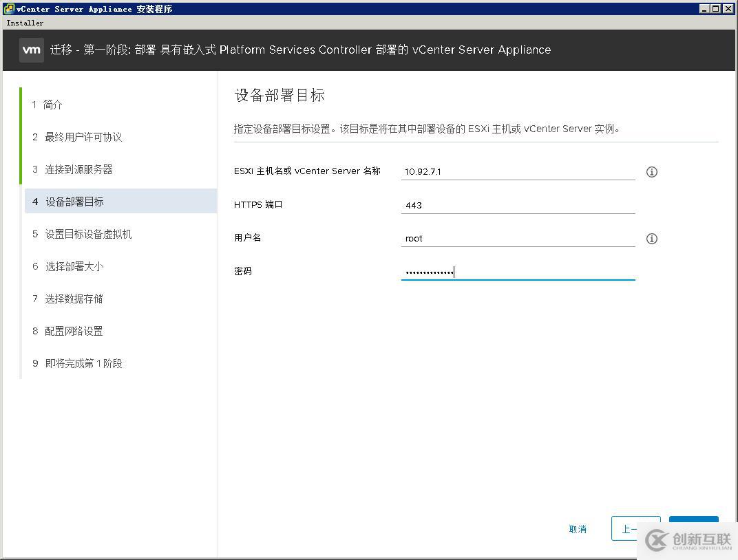Viewport: 738px width, 560px height.
Task: Click vCenter installer icon in the title bar
Action: [9, 8]
